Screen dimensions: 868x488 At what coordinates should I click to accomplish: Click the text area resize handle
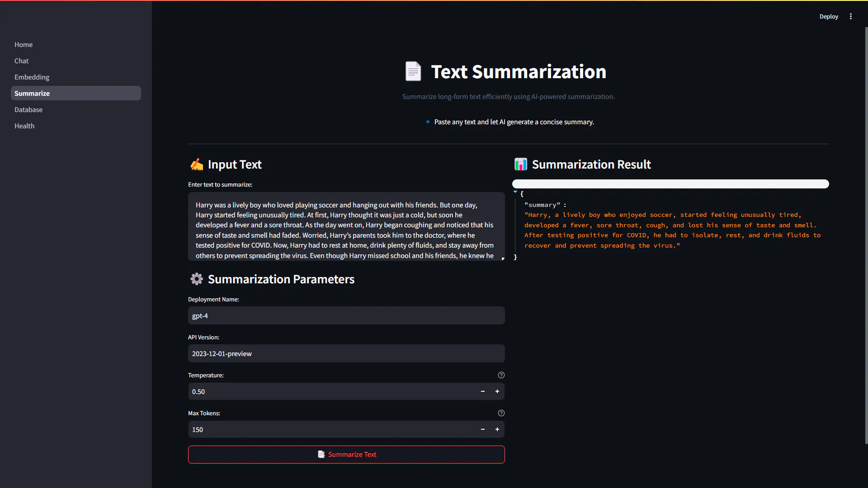[x=503, y=258]
